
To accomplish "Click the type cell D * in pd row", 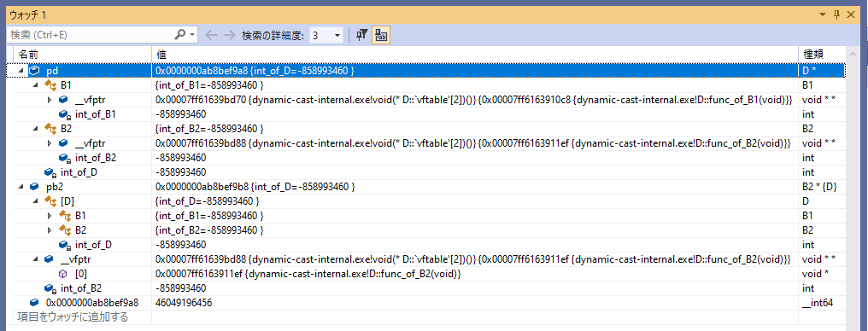I will point(809,72).
